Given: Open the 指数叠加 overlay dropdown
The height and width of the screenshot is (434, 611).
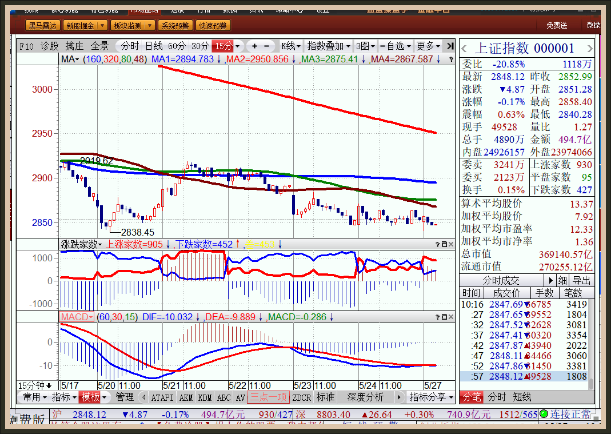Looking at the screenshot, I should pyautogui.click(x=328, y=46).
